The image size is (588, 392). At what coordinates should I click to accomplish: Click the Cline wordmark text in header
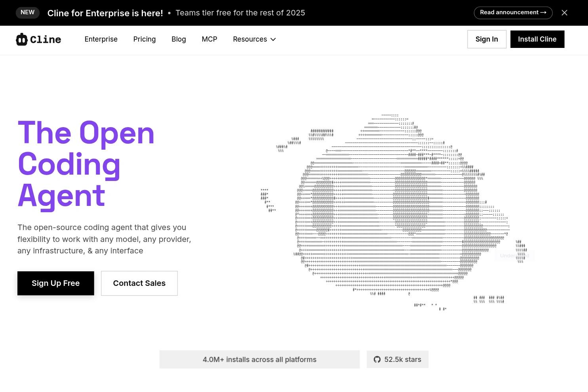click(x=46, y=40)
